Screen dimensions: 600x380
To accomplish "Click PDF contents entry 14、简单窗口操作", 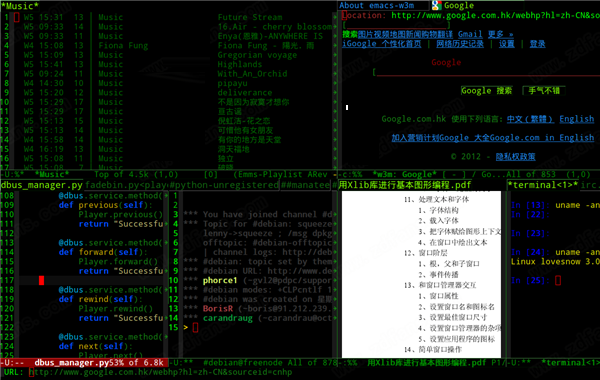I will (433, 349).
